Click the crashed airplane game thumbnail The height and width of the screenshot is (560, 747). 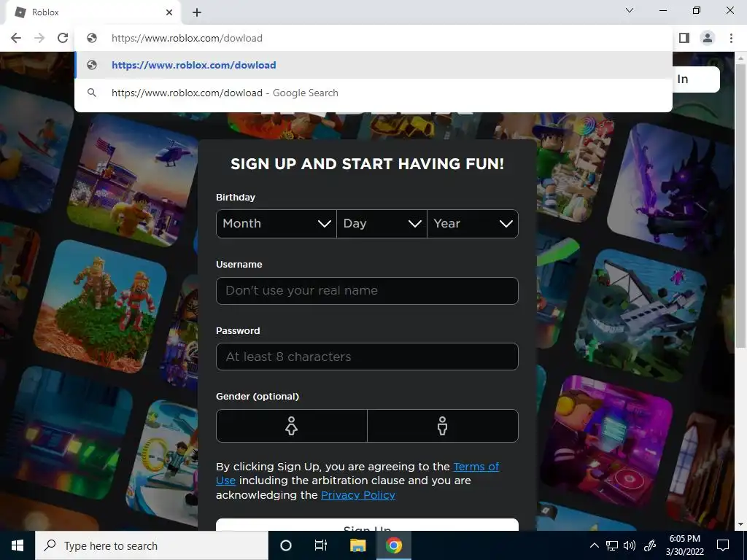tap(642, 315)
